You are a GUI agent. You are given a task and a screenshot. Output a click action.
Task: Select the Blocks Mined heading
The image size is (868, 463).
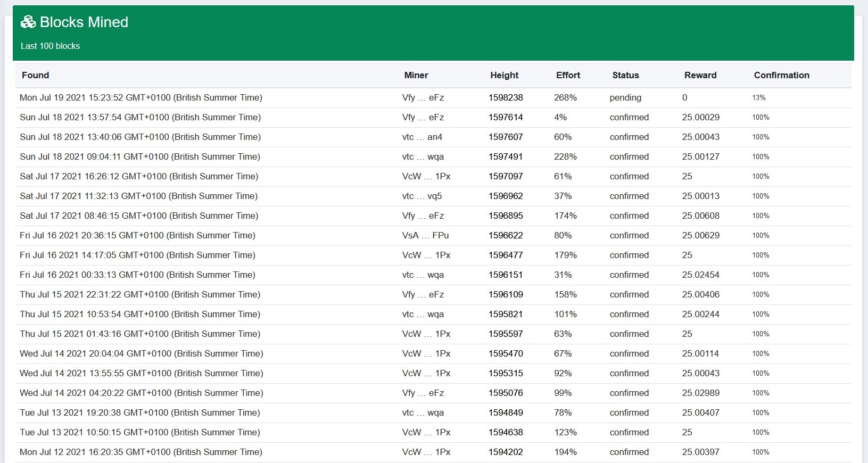click(x=84, y=22)
